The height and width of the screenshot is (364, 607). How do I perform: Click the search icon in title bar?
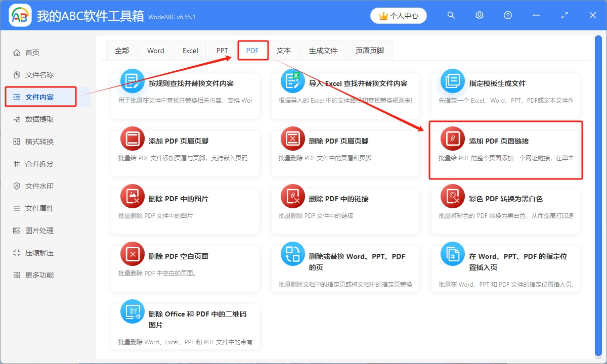[x=451, y=15]
